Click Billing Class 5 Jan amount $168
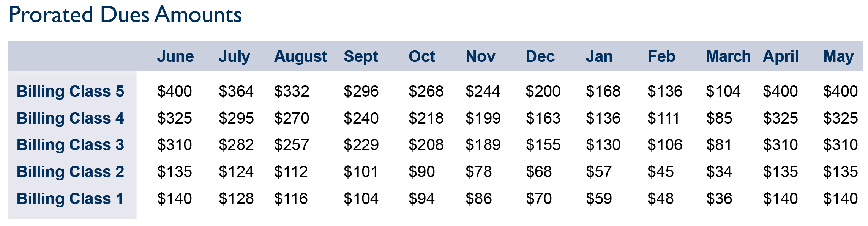868x226 pixels. 603,91
